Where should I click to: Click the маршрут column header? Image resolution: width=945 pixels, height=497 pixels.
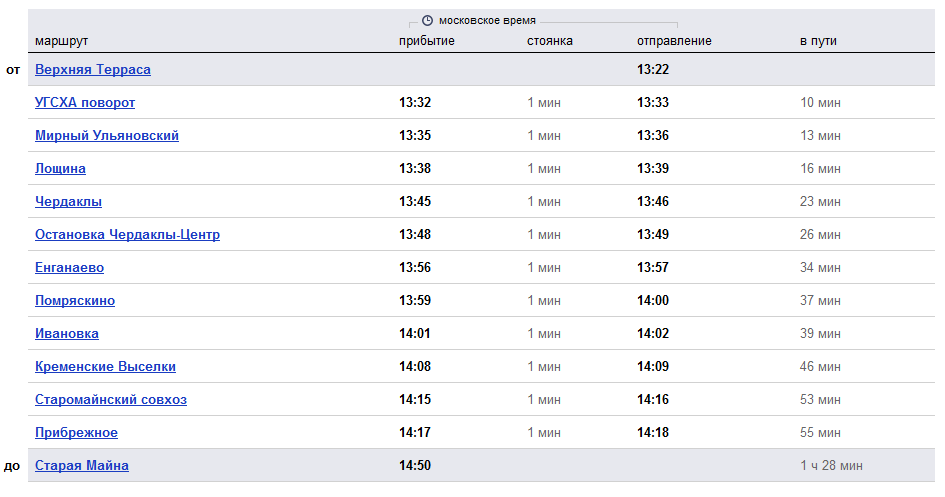coord(61,41)
